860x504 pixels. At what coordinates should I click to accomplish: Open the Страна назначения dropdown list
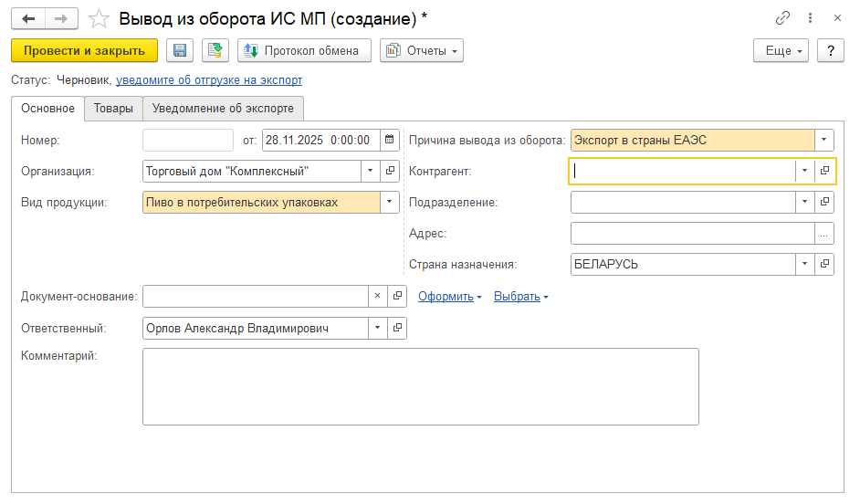(x=804, y=265)
